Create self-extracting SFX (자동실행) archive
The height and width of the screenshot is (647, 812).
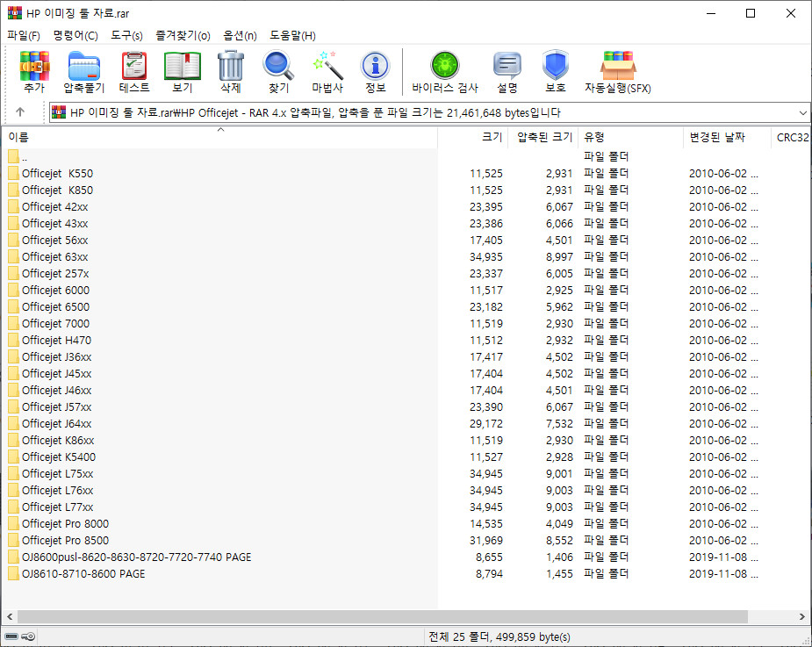[618, 71]
